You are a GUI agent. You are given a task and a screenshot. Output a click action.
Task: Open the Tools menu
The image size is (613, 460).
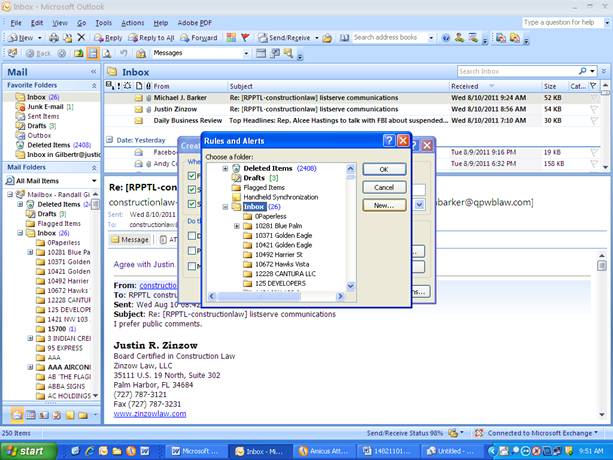[104, 23]
